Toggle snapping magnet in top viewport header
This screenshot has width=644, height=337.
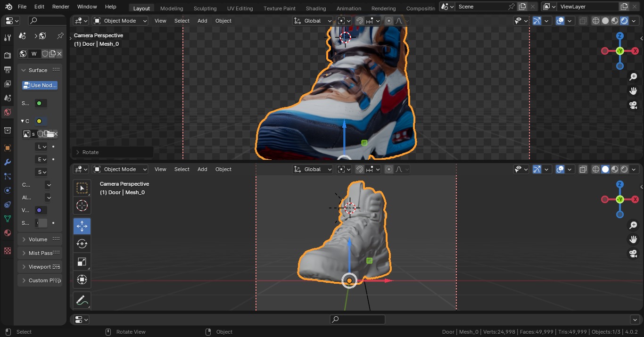[360, 21]
